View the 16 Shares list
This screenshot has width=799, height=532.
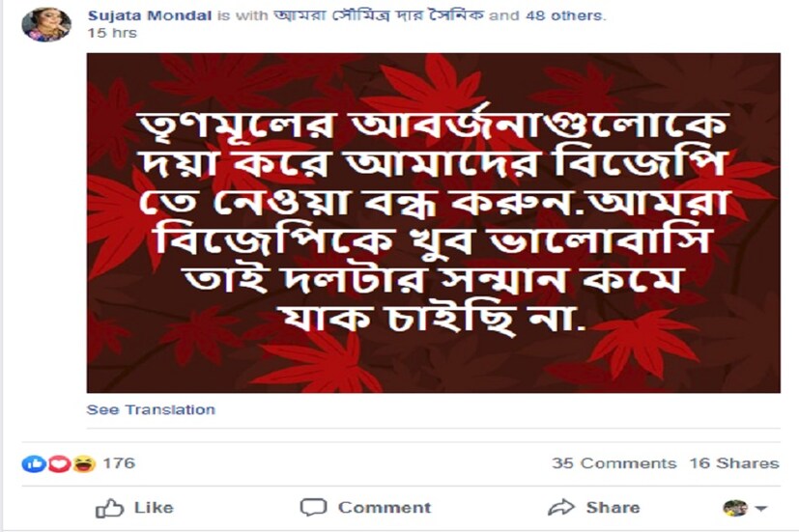(733, 463)
